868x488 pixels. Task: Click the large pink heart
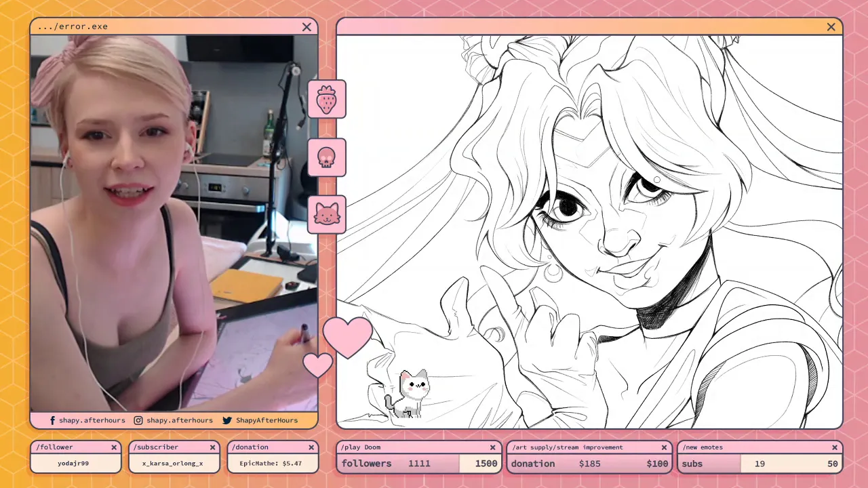pyautogui.click(x=347, y=337)
